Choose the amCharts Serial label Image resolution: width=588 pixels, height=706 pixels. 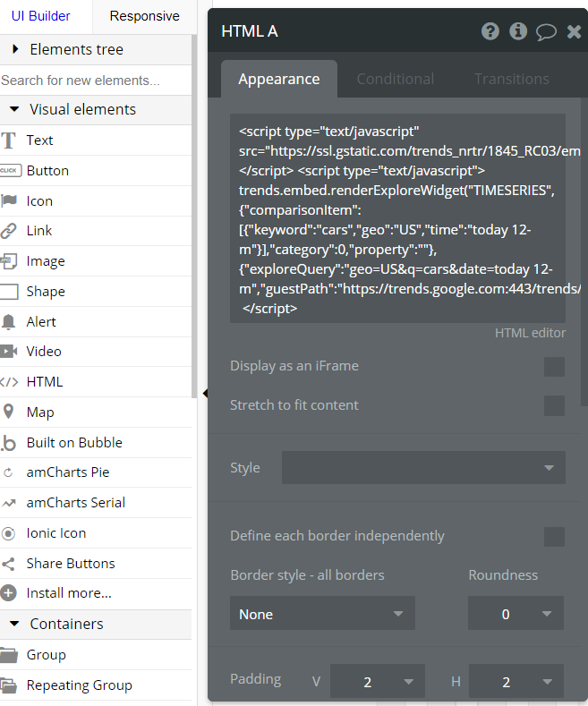76,503
